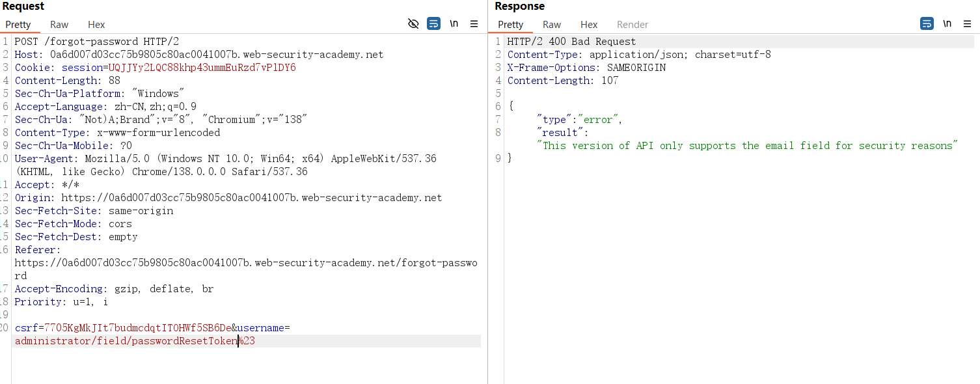Click Accept-Encoding gzip, deflate, br header
This screenshot has height=384, width=980.
[115, 289]
